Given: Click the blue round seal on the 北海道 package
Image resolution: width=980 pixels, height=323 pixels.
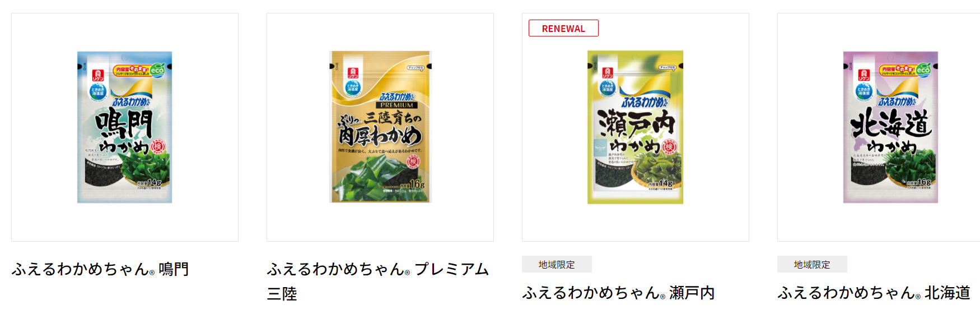Looking at the screenshot, I should [864, 91].
